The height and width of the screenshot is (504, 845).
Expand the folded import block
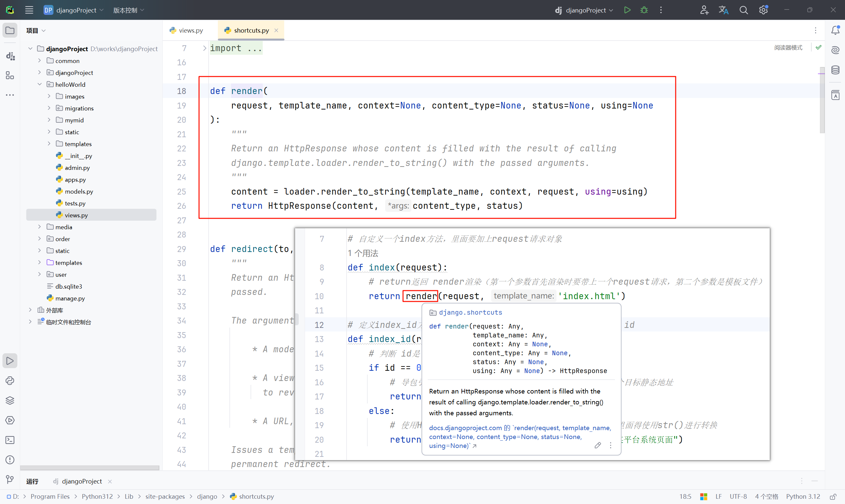point(205,48)
